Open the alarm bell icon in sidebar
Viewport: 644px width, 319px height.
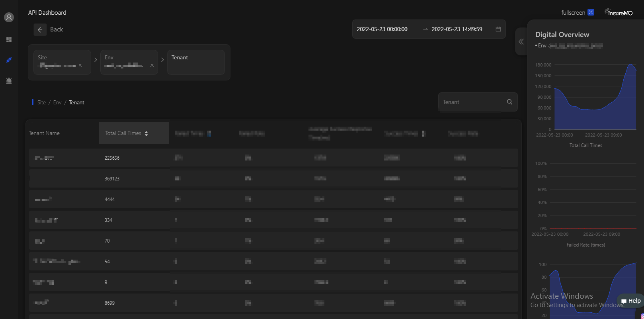pyautogui.click(x=9, y=80)
